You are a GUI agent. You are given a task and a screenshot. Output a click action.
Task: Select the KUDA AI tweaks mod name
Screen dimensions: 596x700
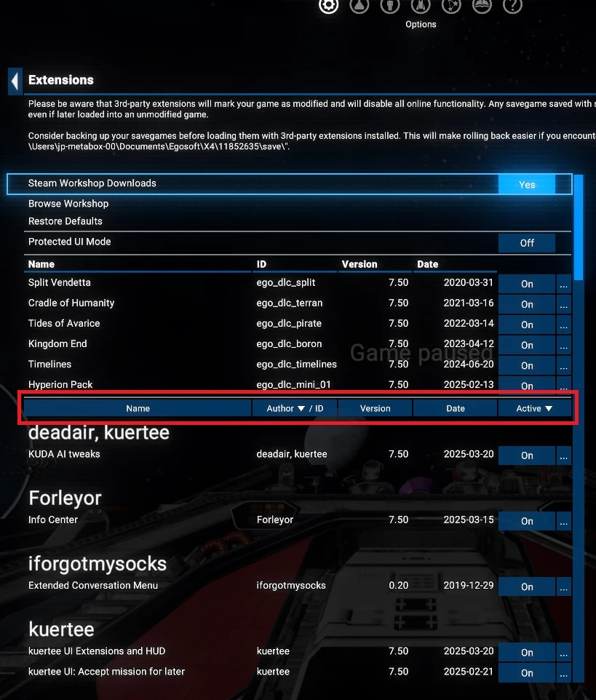click(64, 454)
